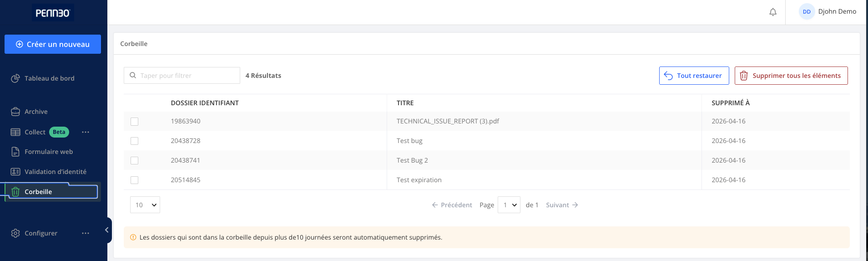Click title TECHNICAL_ISSUE_REPORT (3).pdf
Viewport: 868px width, 261px height.
(x=448, y=121)
